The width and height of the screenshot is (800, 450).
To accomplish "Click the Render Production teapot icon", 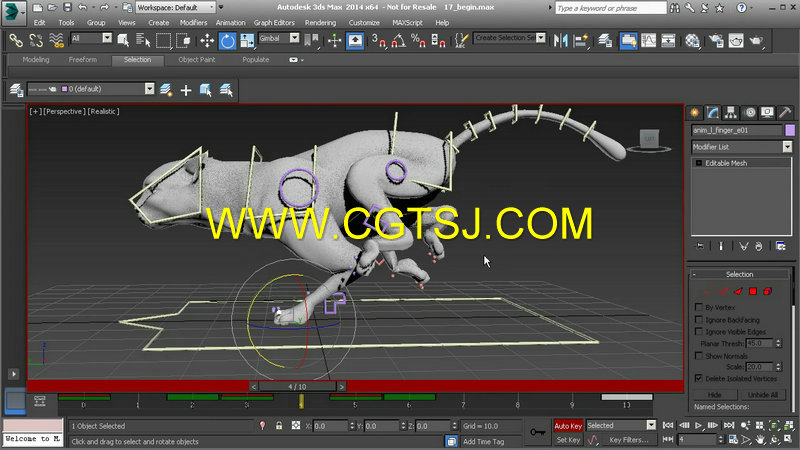I will point(756,40).
